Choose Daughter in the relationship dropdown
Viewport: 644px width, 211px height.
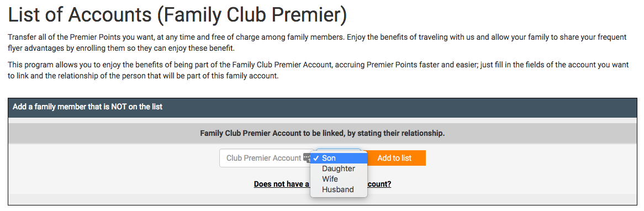pyautogui.click(x=339, y=168)
